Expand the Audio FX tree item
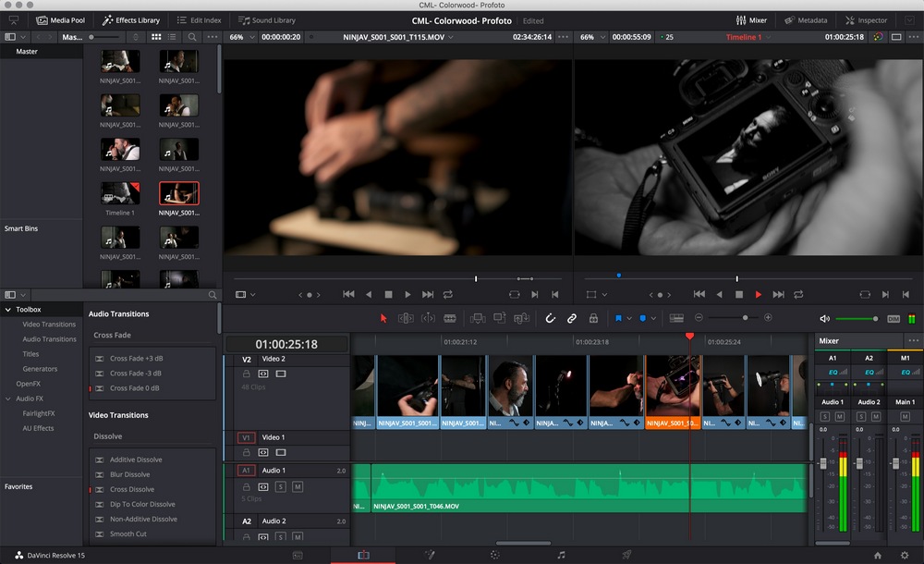The width and height of the screenshot is (924, 564). (x=8, y=398)
